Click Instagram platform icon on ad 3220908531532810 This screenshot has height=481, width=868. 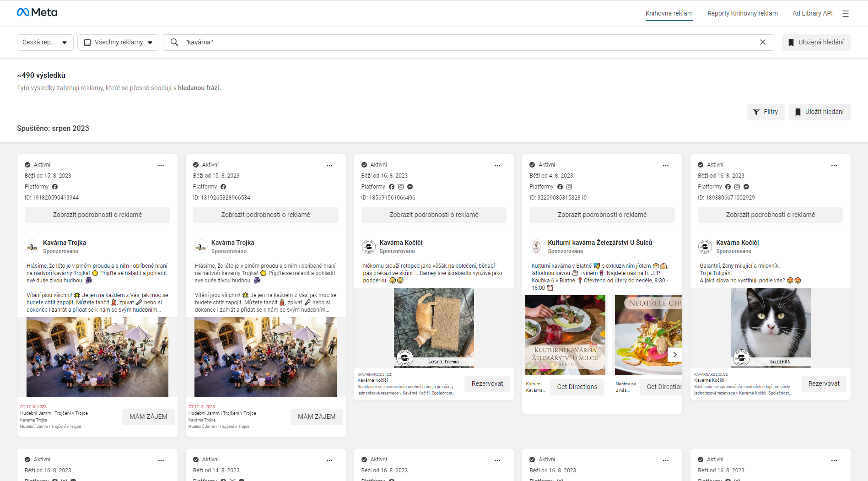[x=569, y=187]
